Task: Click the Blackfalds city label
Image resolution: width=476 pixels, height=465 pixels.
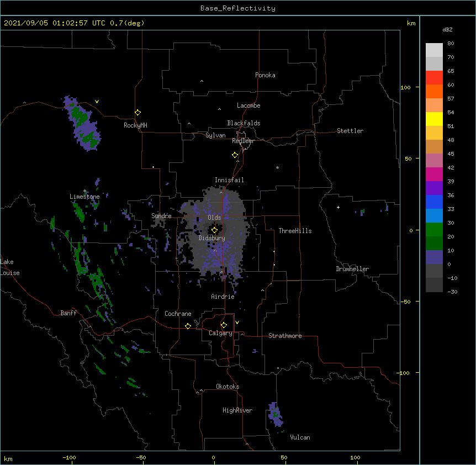Action: [x=244, y=123]
